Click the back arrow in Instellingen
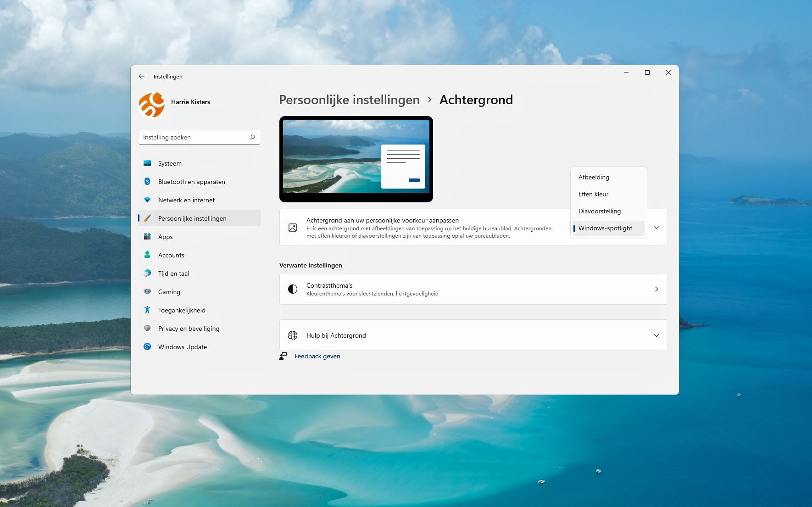 click(x=142, y=76)
